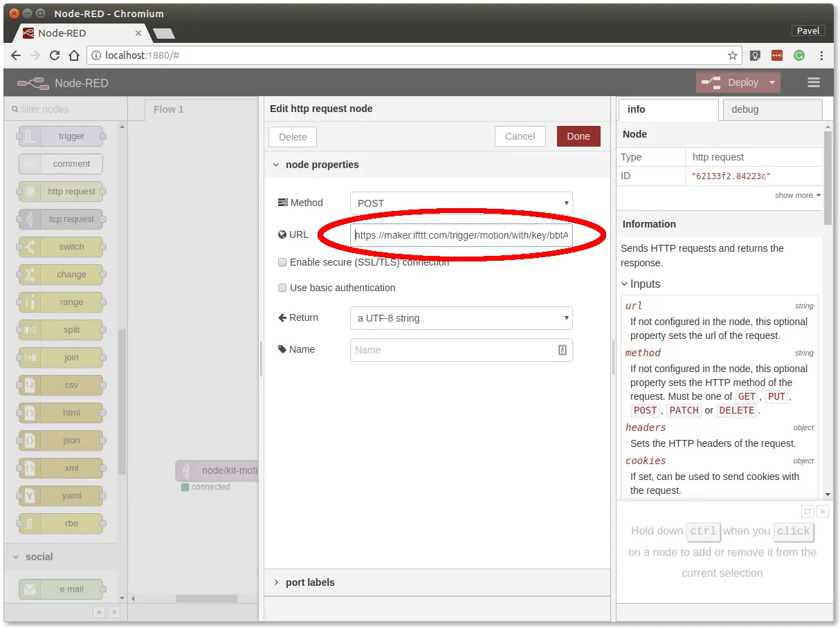Image resolution: width=840 pixels, height=628 pixels.
Task: Switch to the debug sidebar tab
Action: pyautogui.click(x=771, y=109)
